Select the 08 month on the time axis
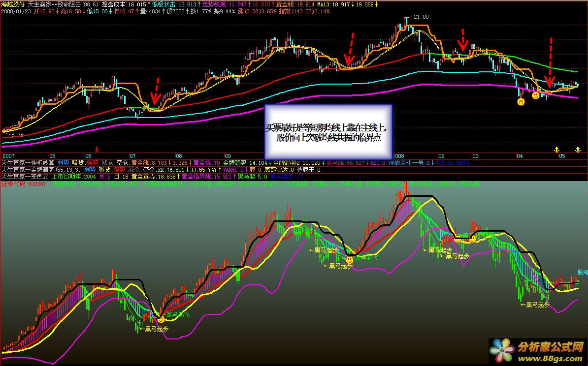 (x=179, y=156)
